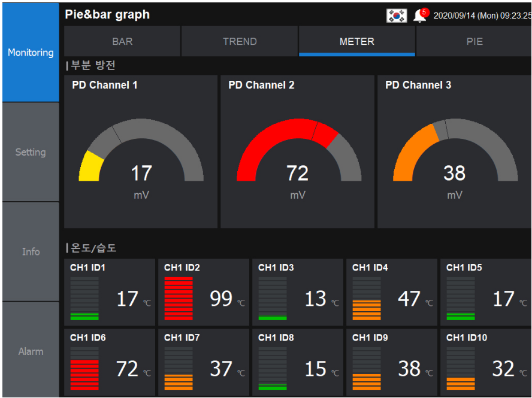Switch to the BAR tab

(x=122, y=41)
